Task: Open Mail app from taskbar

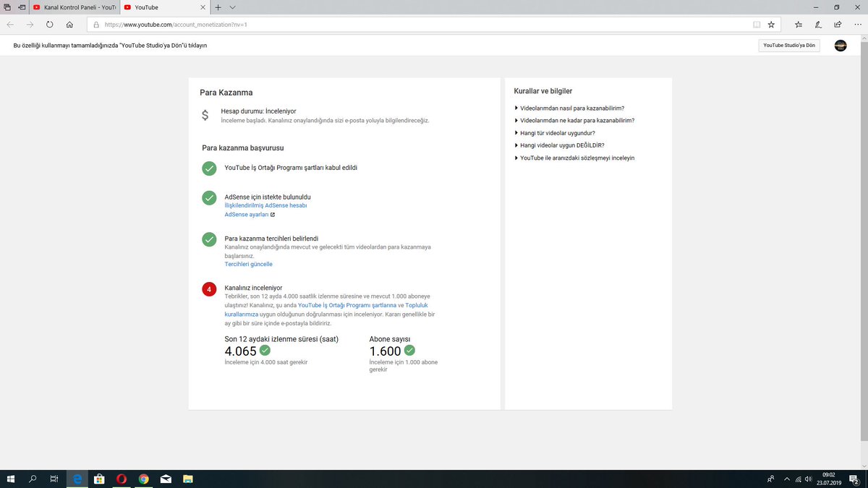Action: coord(166,479)
